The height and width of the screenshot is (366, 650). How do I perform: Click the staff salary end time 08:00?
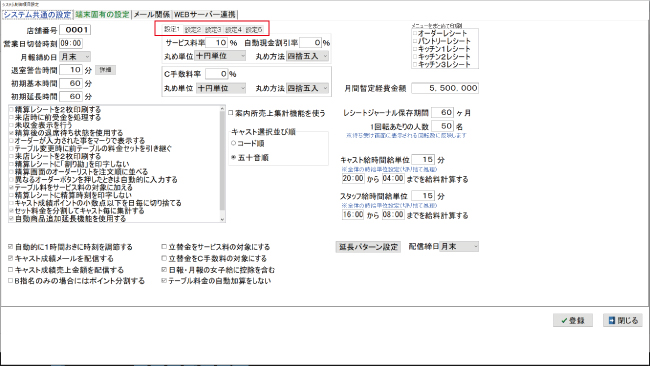coord(393,214)
